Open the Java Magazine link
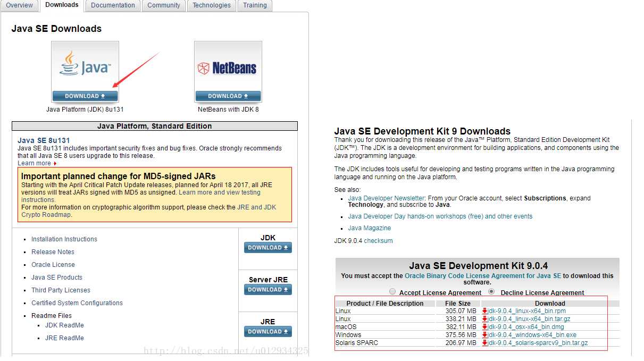This screenshot has height=361, width=644. tap(369, 228)
